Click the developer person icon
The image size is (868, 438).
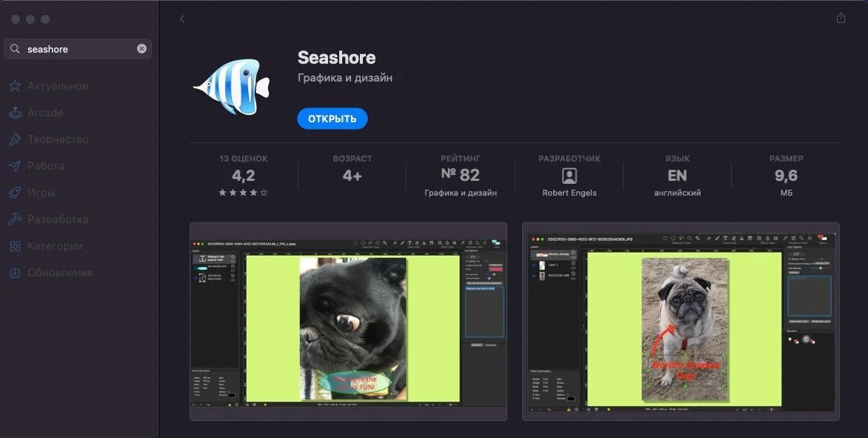coord(569,176)
